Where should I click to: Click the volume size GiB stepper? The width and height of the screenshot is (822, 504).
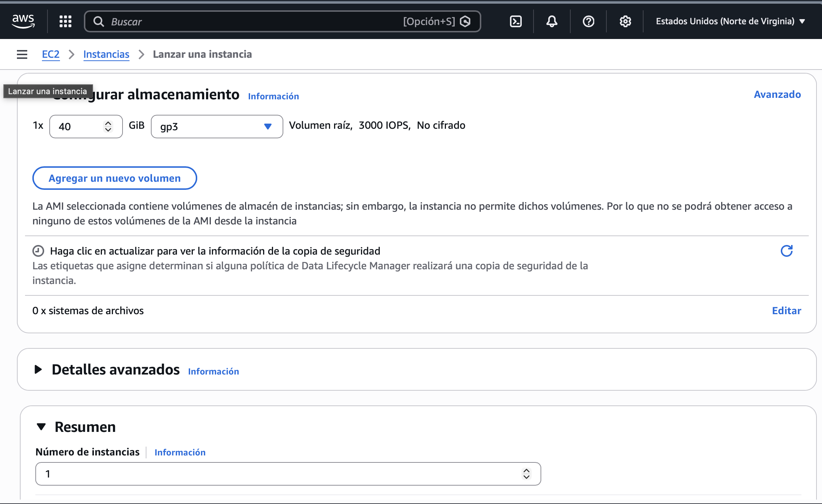(x=108, y=127)
